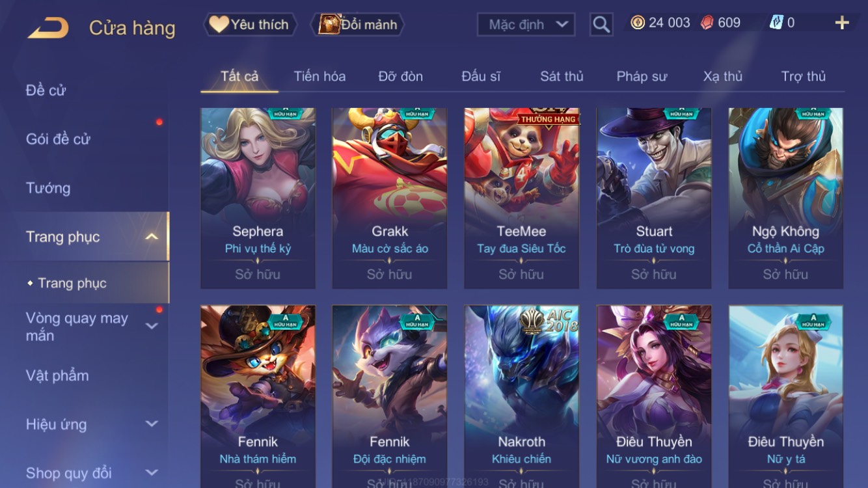This screenshot has width=868, height=488.
Task: Expand the Hiệu ứng sidebar section
Action: coord(151,424)
